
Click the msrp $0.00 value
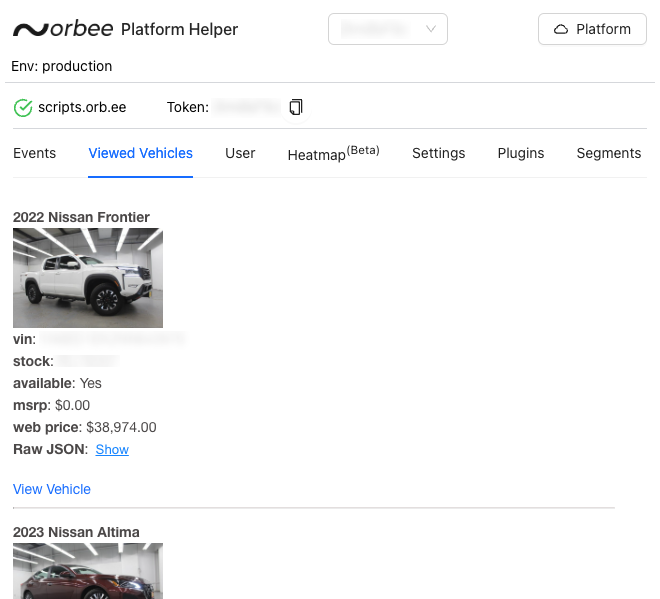pyautogui.click(x=72, y=405)
